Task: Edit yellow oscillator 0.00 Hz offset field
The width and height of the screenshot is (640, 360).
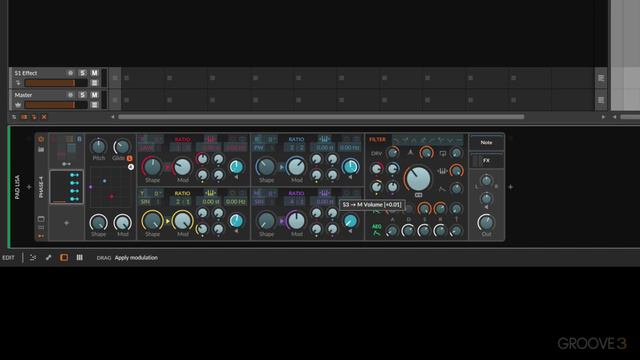Action: [x=236, y=202]
